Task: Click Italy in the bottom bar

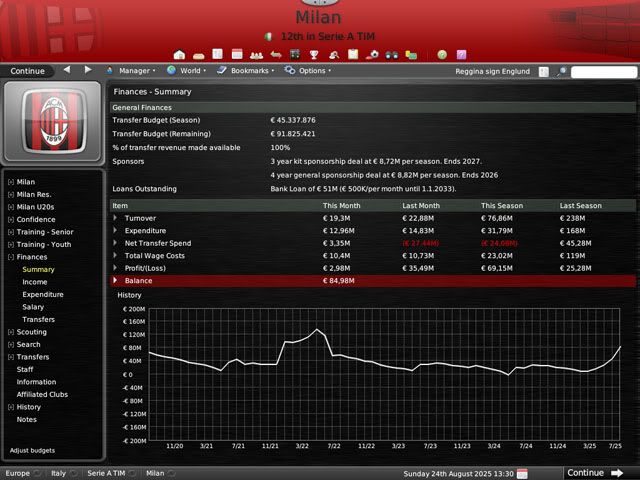Action: pos(58,473)
